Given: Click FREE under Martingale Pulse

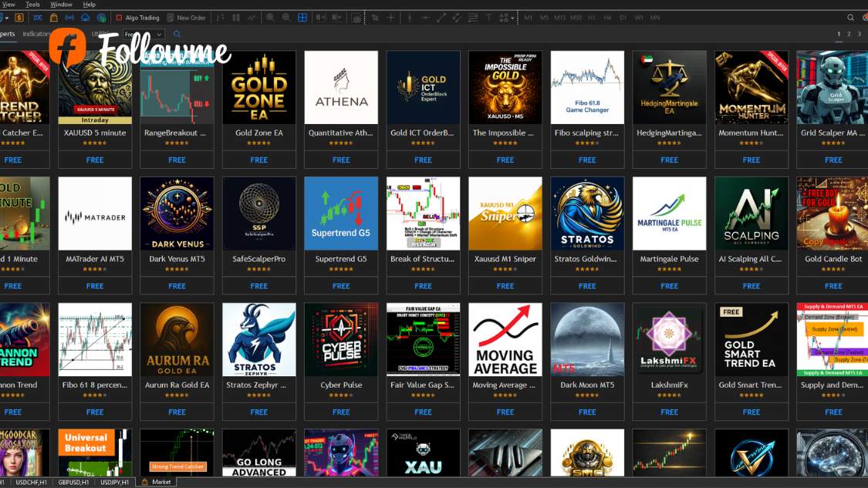Looking at the screenshot, I should [x=669, y=286].
